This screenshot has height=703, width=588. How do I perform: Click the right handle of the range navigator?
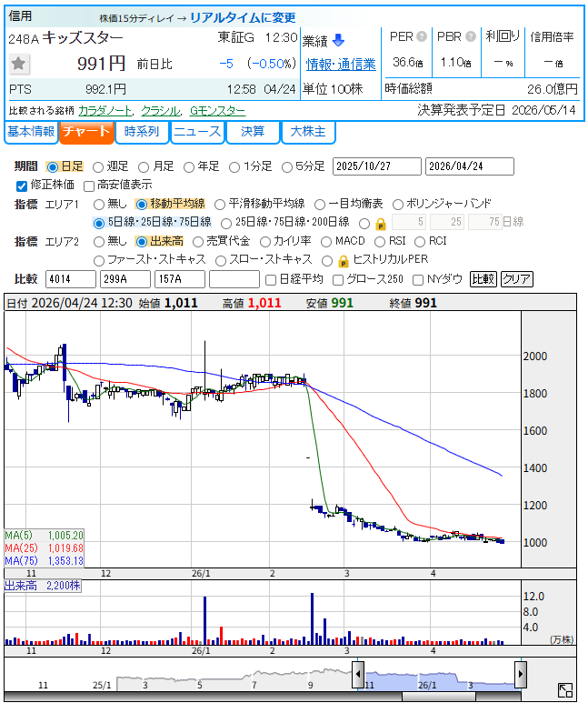tap(521, 674)
